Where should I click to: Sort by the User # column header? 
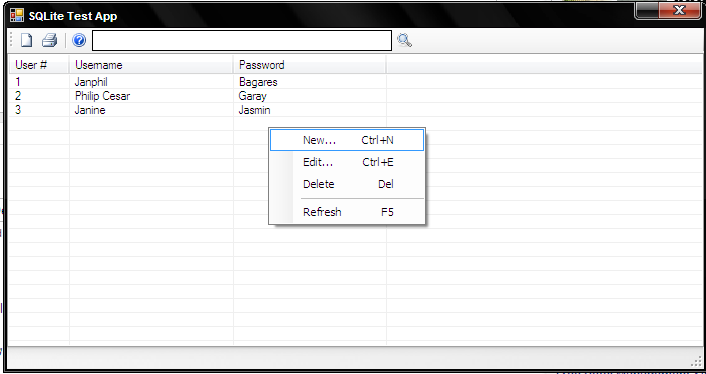[39, 65]
